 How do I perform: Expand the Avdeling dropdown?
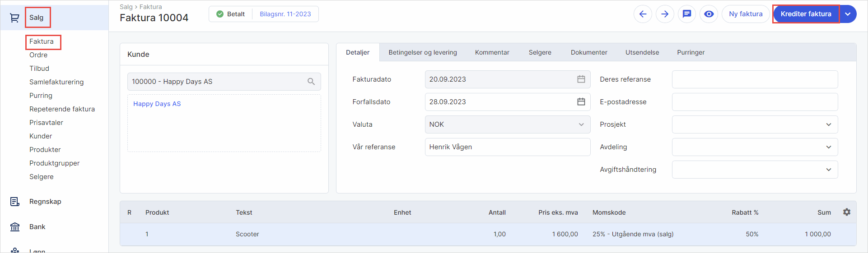828,147
